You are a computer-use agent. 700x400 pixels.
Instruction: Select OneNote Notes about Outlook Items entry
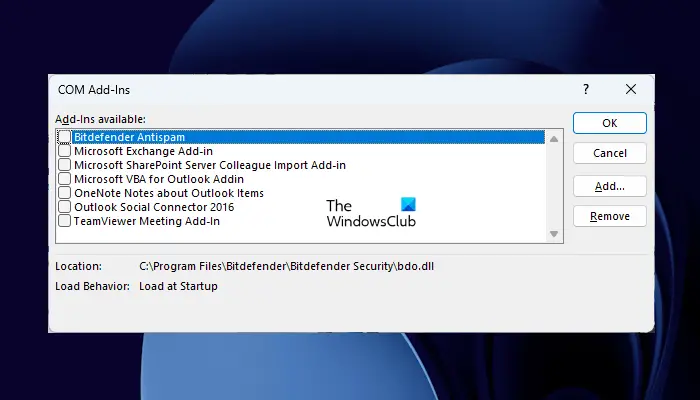(169, 193)
